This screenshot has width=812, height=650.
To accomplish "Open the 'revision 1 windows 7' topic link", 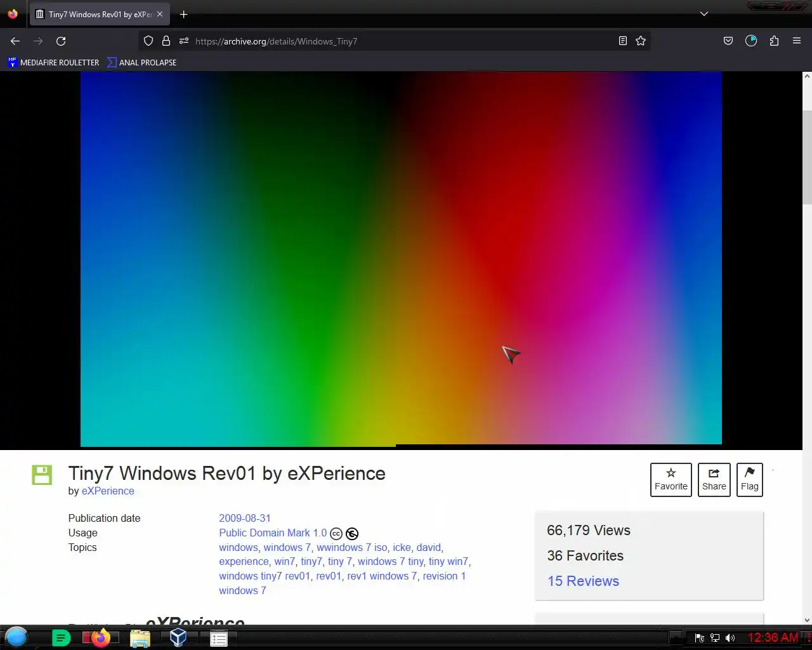I will 343,583.
